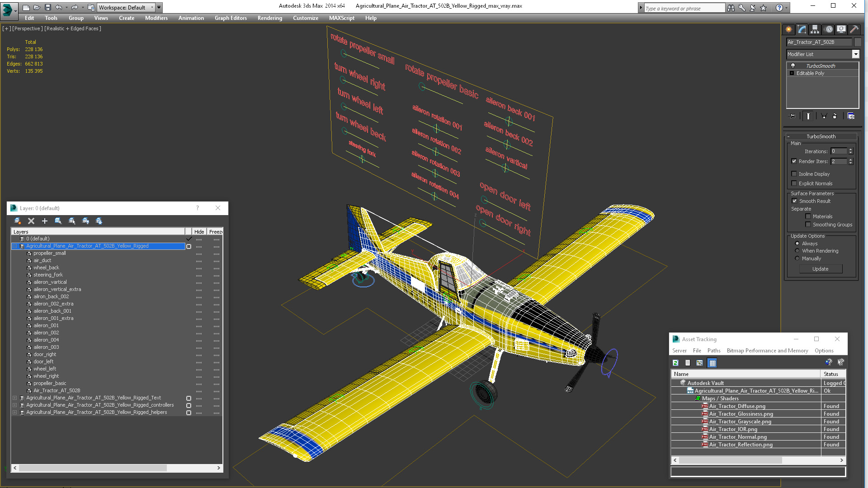The image size is (868, 488).
Task: Toggle Smooth Result checkbox
Action: 795,201
